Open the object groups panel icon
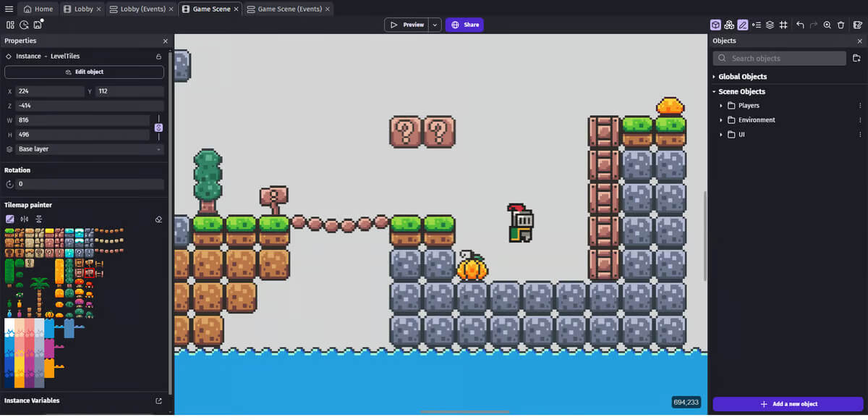 pos(729,25)
